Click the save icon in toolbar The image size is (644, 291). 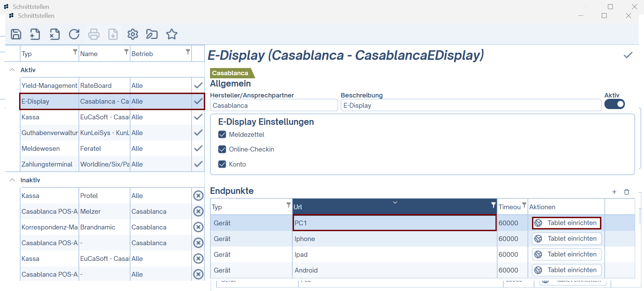16,34
